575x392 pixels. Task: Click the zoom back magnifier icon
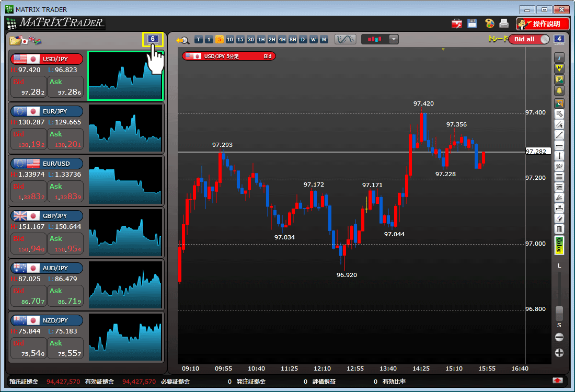click(182, 40)
